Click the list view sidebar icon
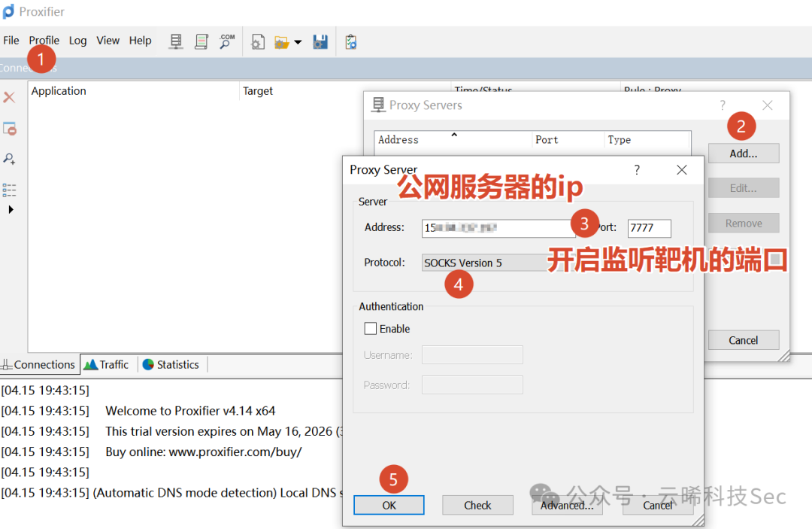This screenshot has height=529, width=812. pos(9,190)
